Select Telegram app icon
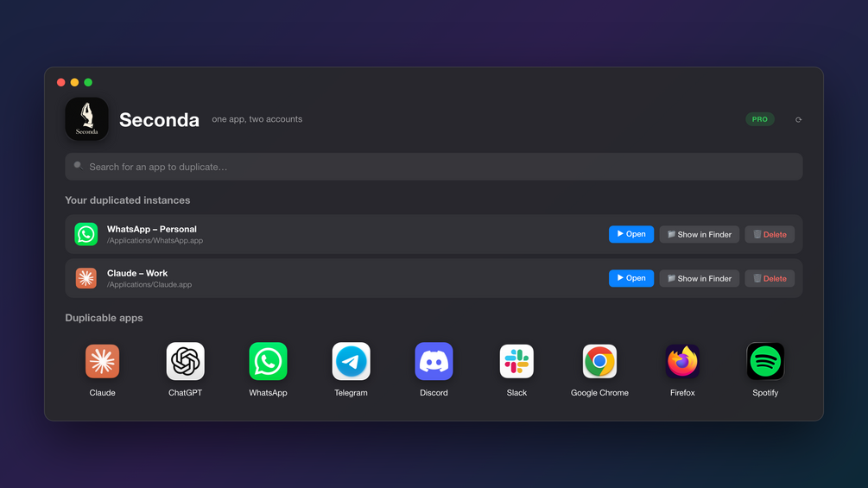 pyautogui.click(x=351, y=361)
